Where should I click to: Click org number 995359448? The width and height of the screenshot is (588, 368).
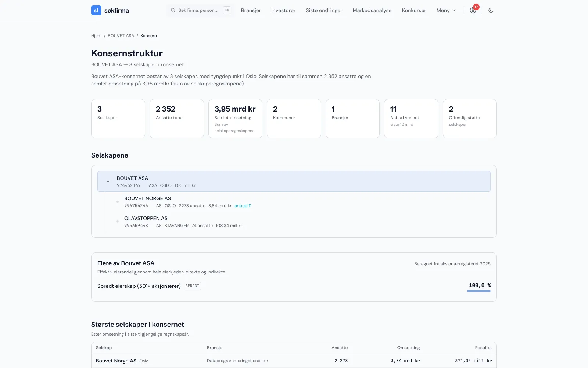point(136,226)
